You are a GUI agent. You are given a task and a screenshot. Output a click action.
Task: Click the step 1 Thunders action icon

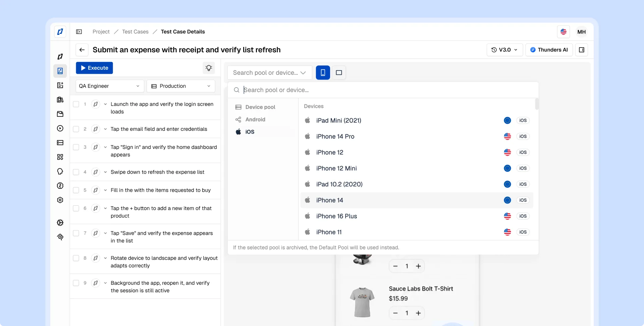(x=96, y=104)
